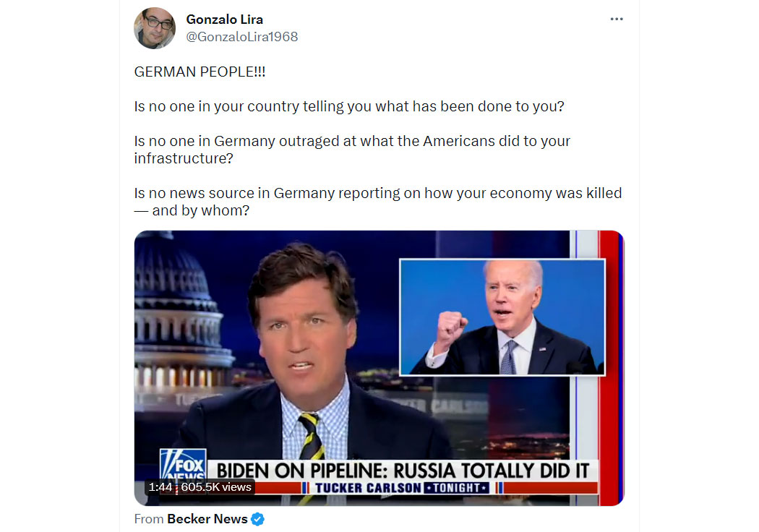This screenshot has width=759, height=532.
Task: Click the 'TUCKER CARLSON TONIGHT' show banner
Action: click(x=402, y=488)
